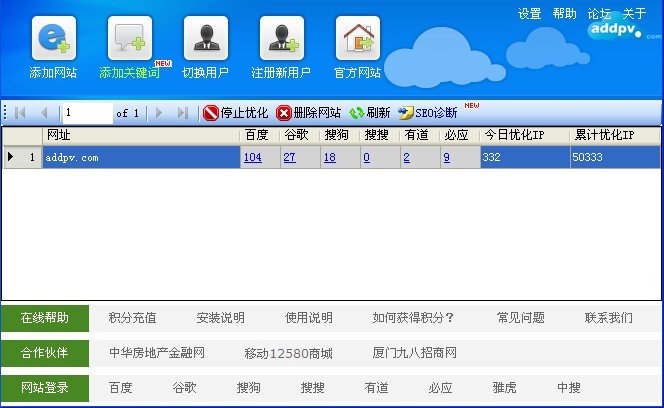This screenshot has height=408, width=664.
Task: Click the 网址 column header
Action: (x=141, y=135)
